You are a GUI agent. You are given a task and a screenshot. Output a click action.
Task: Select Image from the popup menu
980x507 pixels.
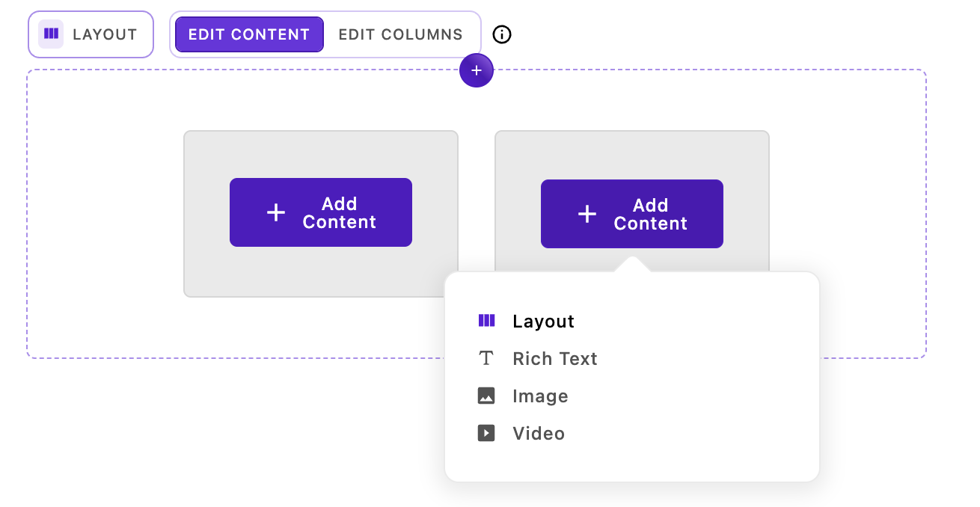540,396
